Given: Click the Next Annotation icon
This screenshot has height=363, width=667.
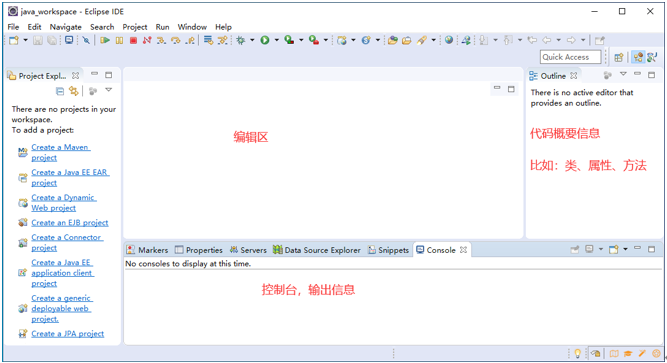Looking at the screenshot, I should [x=484, y=40].
